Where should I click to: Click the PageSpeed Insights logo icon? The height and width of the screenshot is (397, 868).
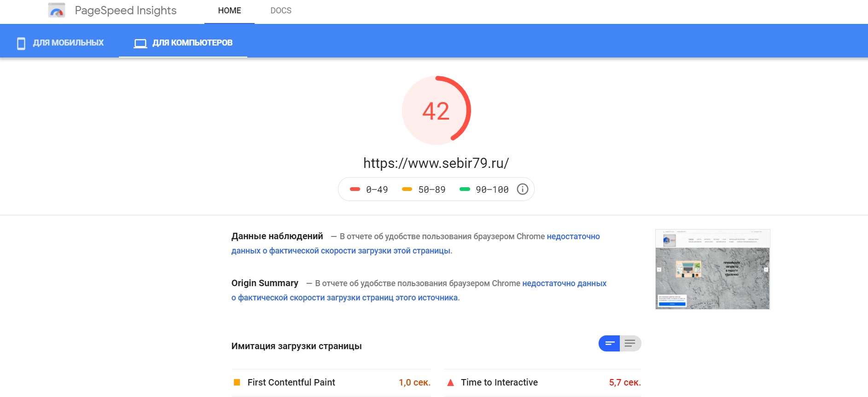click(57, 10)
